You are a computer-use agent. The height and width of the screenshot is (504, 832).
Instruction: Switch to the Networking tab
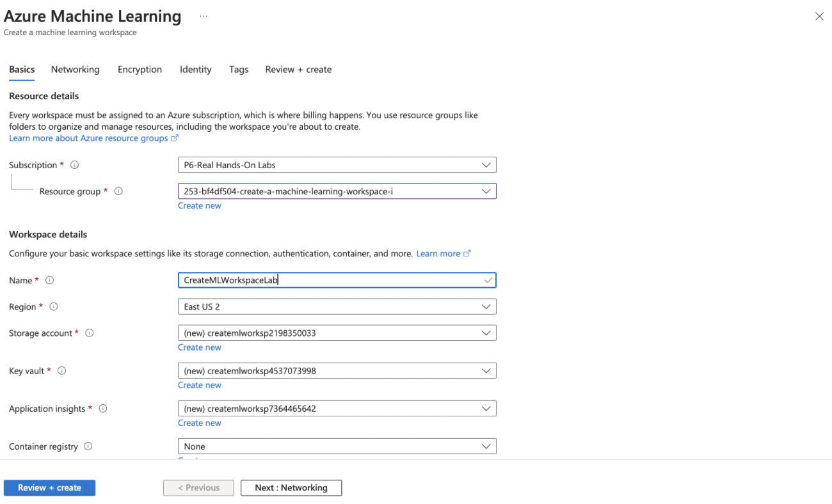(x=76, y=70)
